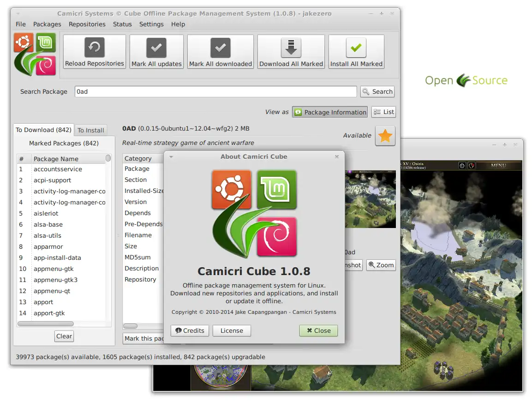Select apport-gtk package row
This screenshot has width=532, height=402.
(61, 313)
